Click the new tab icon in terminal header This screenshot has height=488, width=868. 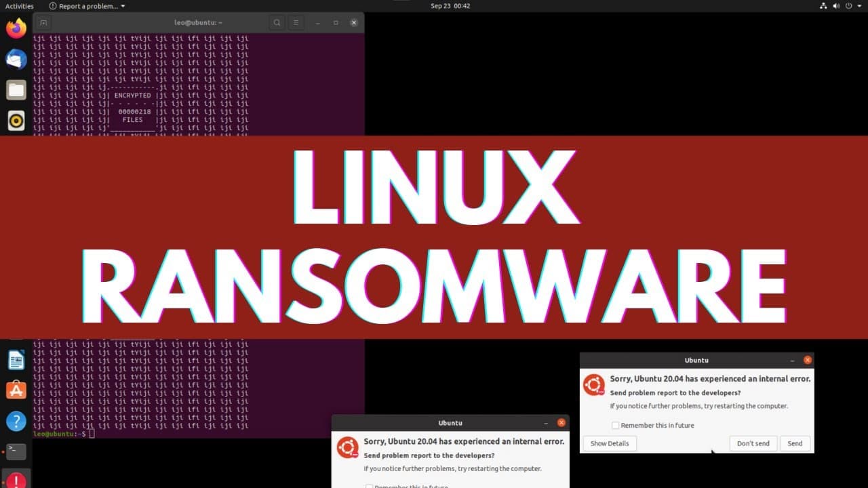[44, 22]
